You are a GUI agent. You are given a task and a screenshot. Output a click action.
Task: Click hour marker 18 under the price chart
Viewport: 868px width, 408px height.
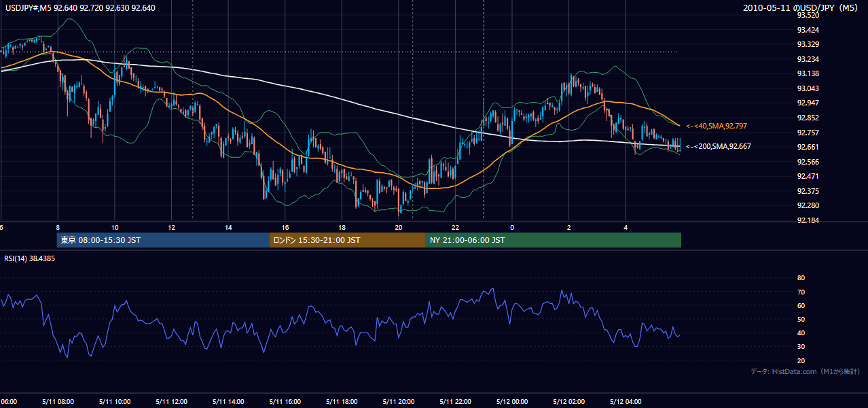click(x=342, y=227)
